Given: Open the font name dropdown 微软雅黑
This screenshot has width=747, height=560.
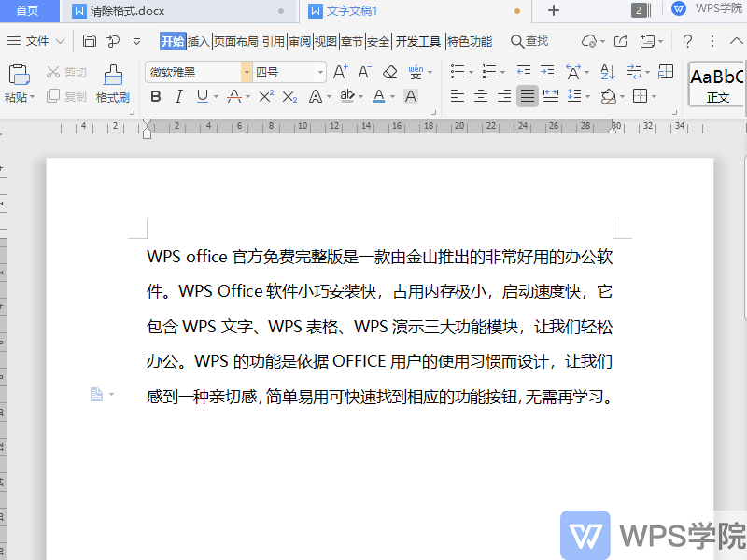Looking at the screenshot, I should (x=247, y=73).
